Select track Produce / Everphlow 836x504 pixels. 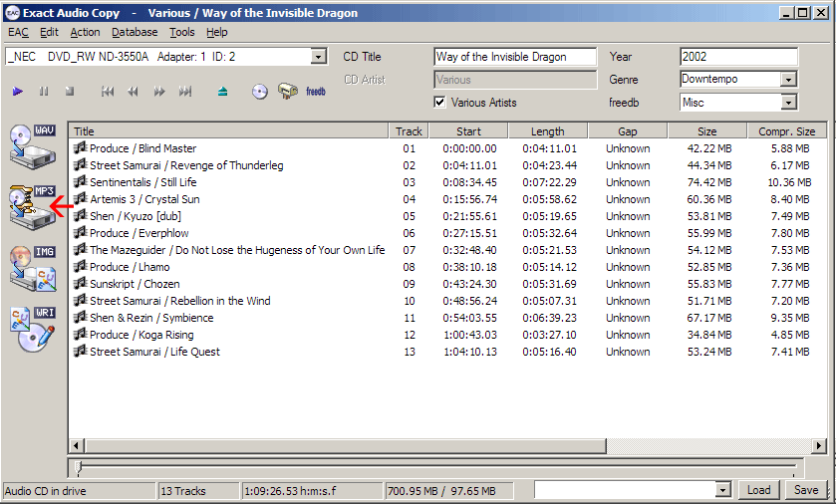[139, 233]
